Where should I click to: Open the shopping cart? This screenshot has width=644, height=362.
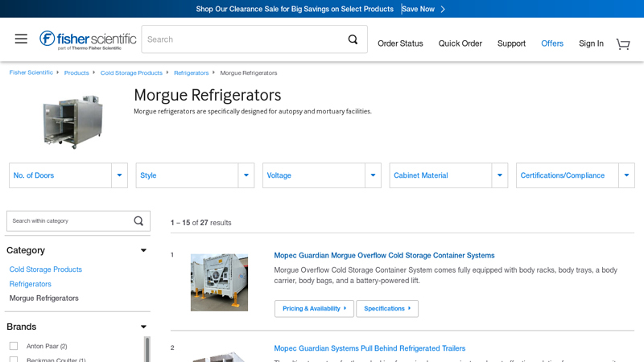pos(623,43)
